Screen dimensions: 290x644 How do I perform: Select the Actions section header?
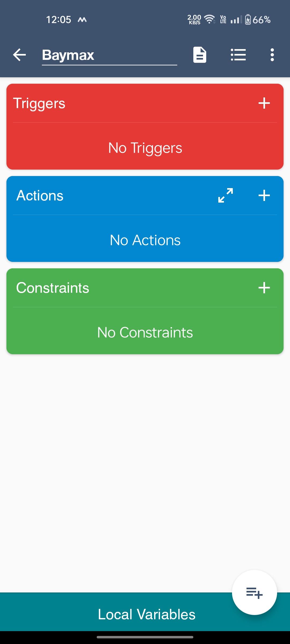(x=40, y=196)
